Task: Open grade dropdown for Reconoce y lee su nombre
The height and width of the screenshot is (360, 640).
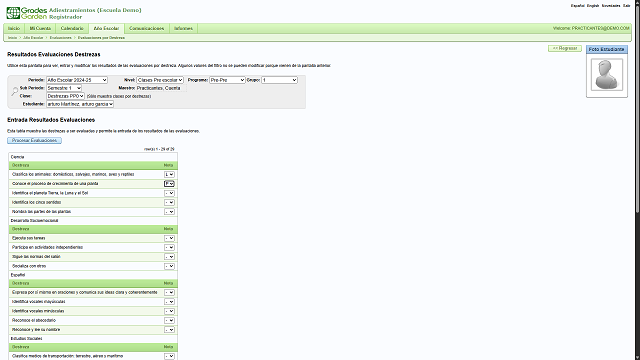Action: [x=169, y=330]
